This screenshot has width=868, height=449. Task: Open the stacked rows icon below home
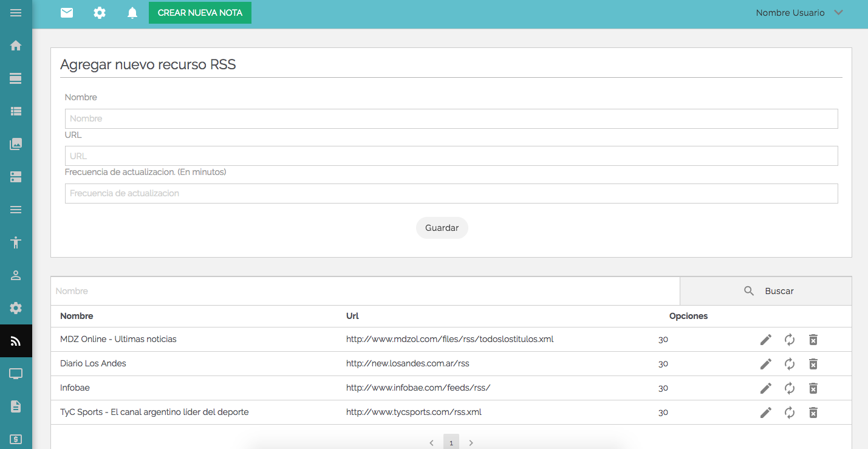[x=16, y=78]
